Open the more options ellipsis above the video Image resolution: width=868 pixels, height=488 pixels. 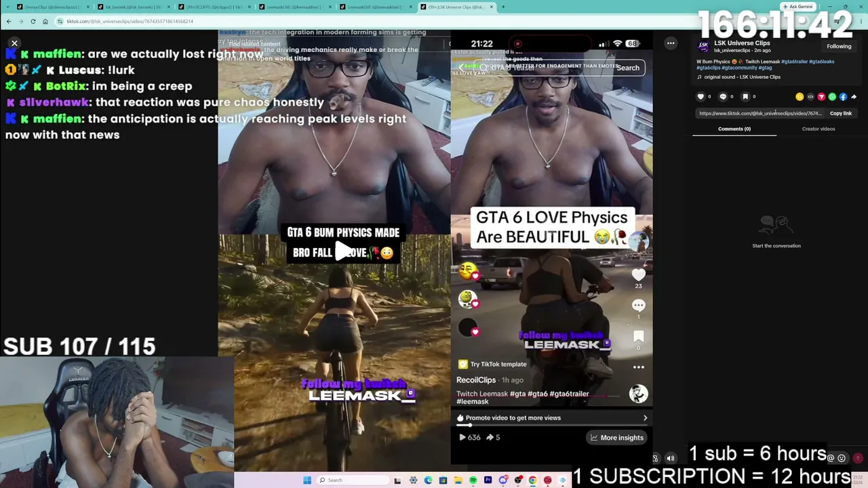tap(671, 43)
